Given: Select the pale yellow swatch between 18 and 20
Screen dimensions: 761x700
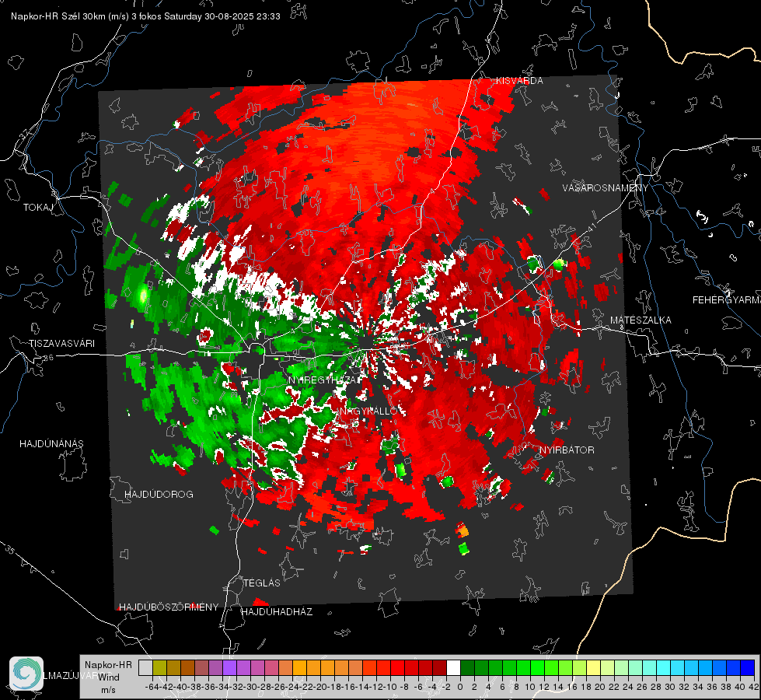Looking at the screenshot, I should click(x=594, y=667).
